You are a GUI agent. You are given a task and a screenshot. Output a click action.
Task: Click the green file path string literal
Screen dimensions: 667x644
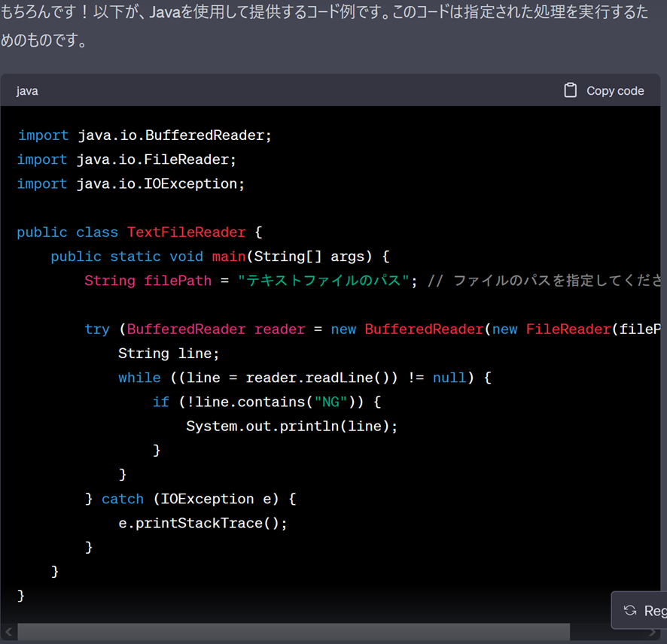(327, 281)
